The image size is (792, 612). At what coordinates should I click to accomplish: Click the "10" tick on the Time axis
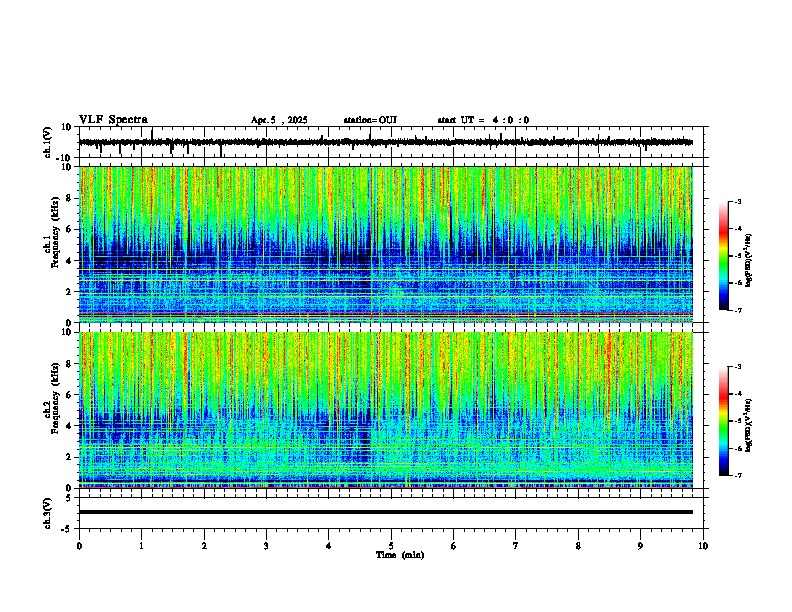703,546
